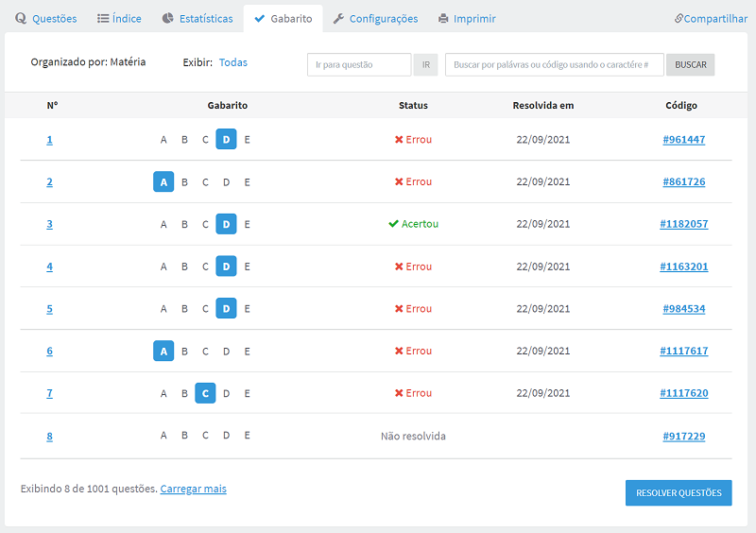Open the Configurações tab
This screenshot has height=533, width=756.
[375, 18]
